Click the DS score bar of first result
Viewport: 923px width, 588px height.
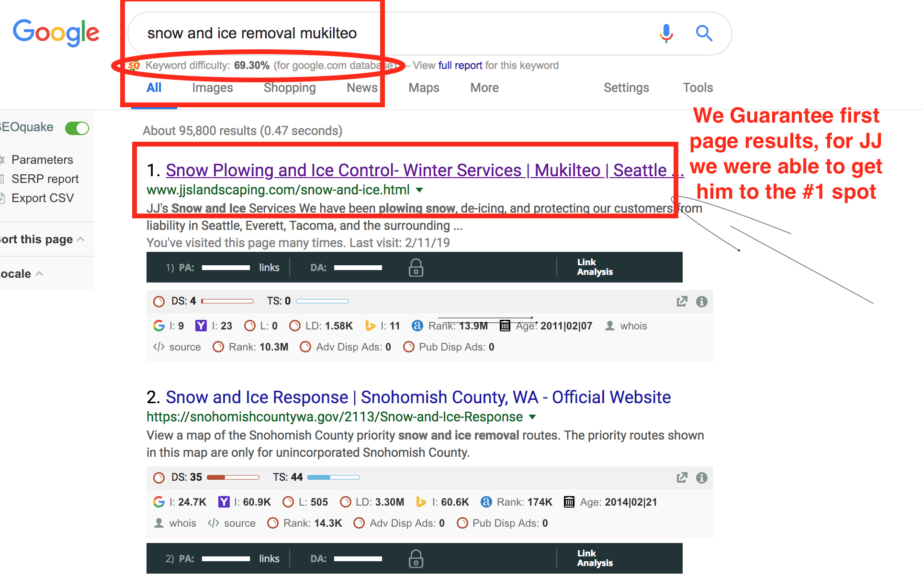tap(227, 301)
